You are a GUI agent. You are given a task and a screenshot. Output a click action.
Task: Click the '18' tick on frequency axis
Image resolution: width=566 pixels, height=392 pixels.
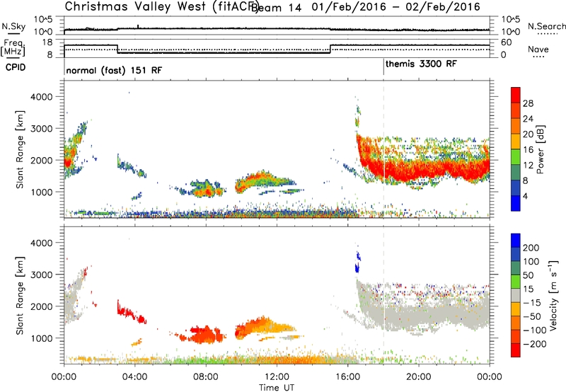click(47, 42)
